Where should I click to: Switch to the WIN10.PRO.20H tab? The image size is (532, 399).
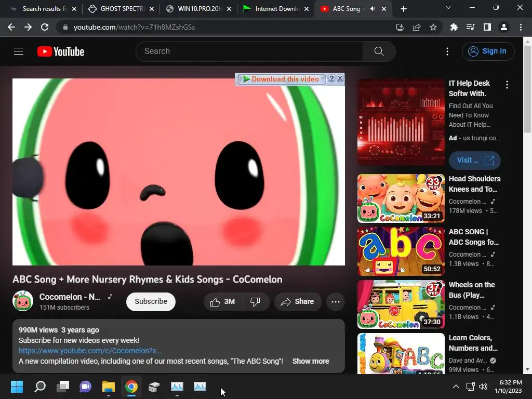tap(199, 9)
